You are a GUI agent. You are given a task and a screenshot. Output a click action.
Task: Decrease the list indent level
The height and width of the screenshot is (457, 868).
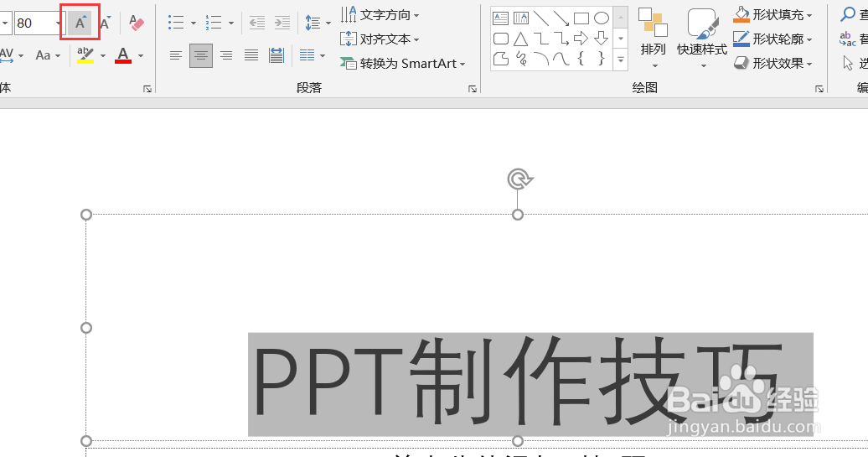pyautogui.click(x=257, y=23)
